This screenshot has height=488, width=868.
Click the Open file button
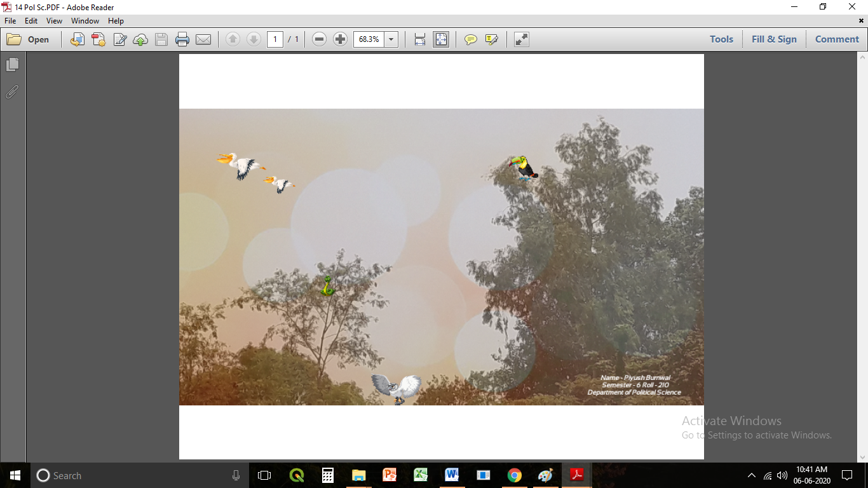tap(29, 39)
